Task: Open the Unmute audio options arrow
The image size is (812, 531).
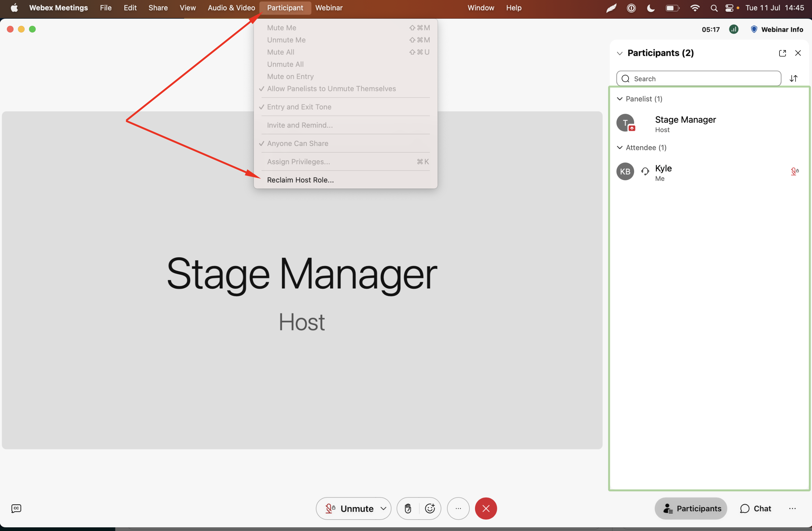Action: [384, 509]
